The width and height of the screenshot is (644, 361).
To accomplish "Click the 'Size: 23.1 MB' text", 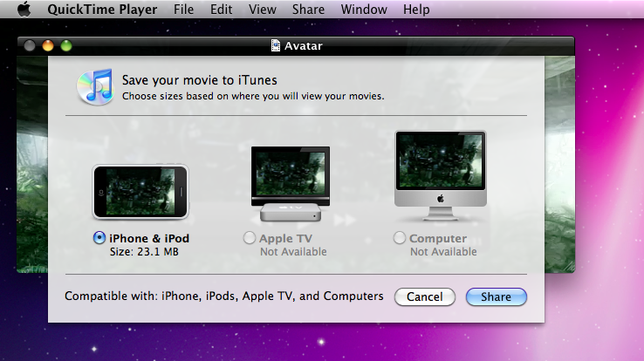I will 144,252.
